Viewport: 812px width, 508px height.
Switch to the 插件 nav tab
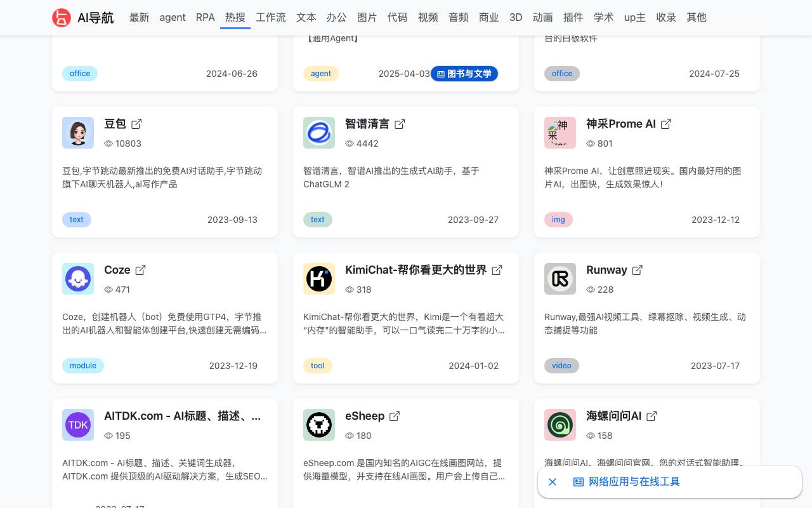click(x=573, y=18)
